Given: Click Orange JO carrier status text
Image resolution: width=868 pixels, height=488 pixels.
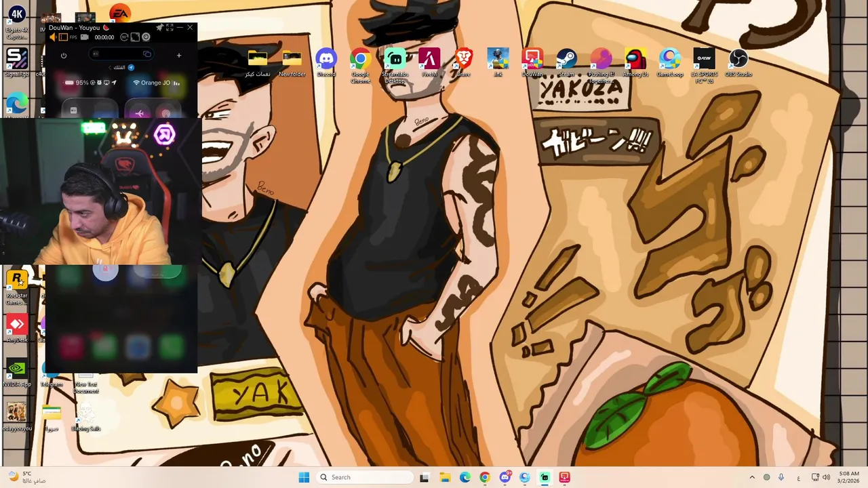Looking at the screenshot, I should tap(155, 83).
